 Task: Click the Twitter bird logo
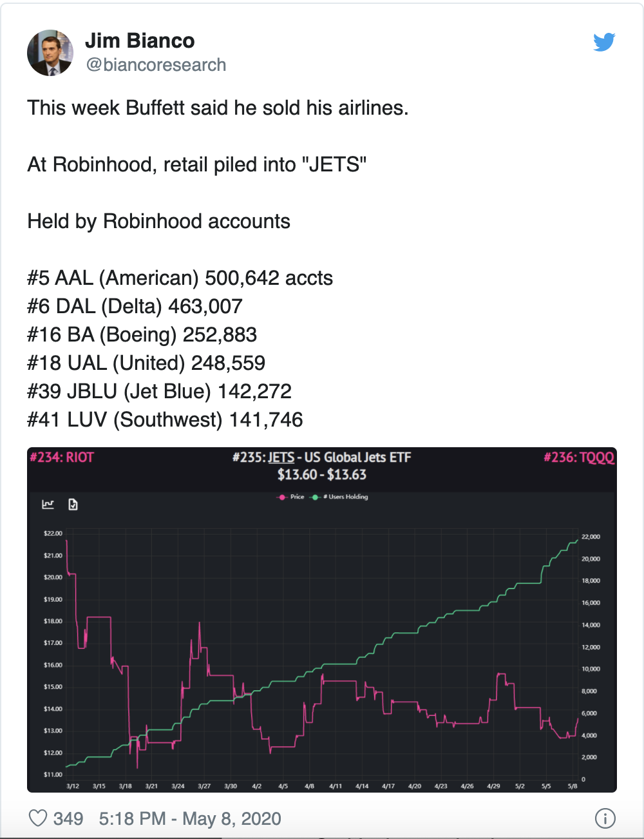click(x=604, y=43)
